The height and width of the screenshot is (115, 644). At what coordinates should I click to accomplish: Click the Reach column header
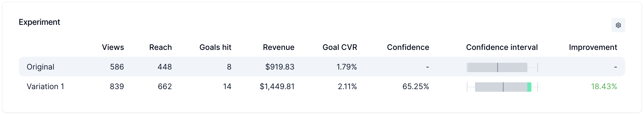tap(160, 47)
